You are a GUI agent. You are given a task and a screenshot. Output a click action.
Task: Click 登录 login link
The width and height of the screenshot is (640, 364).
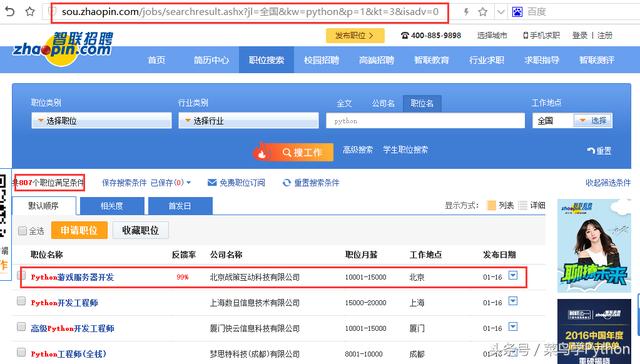point(580,36)
